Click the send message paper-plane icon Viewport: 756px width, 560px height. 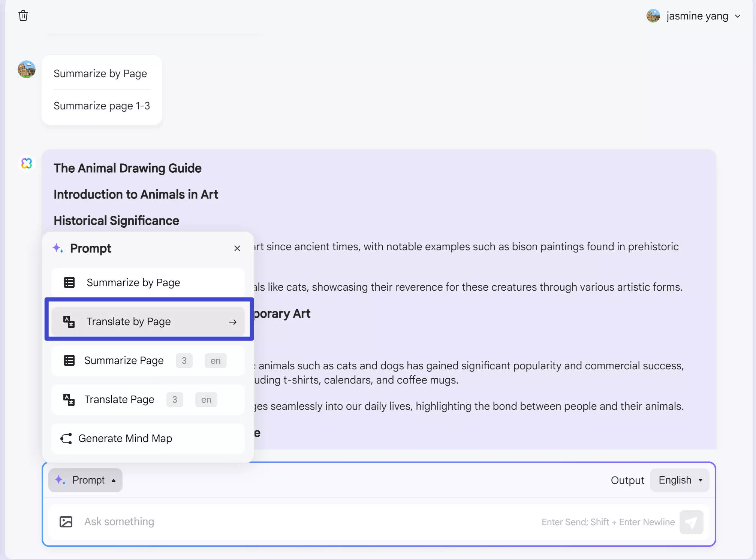tap(692, 522)
